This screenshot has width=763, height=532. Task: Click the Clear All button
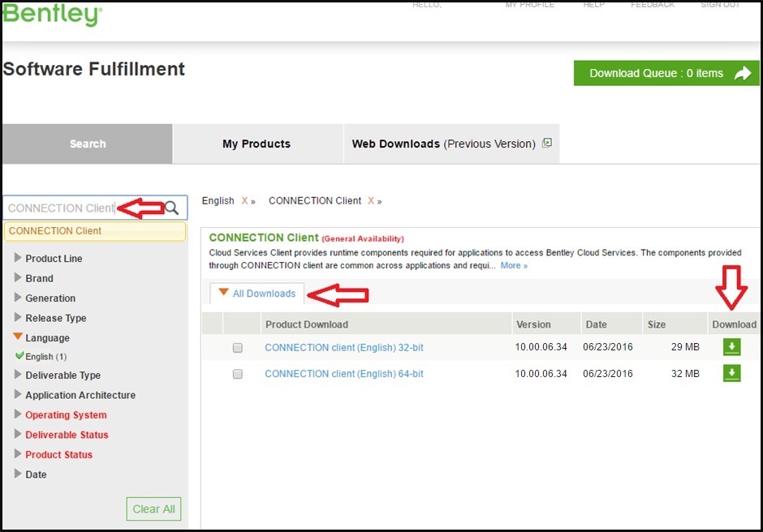153,508
